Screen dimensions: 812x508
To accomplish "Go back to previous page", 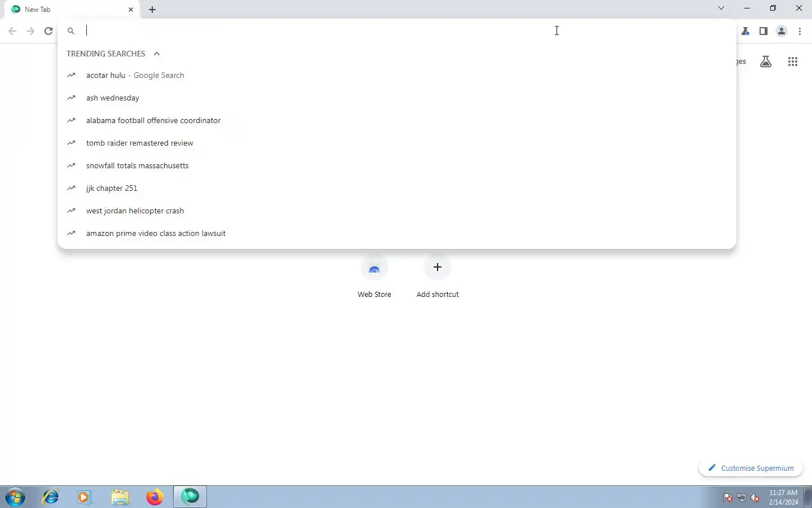I will [12, 31].
